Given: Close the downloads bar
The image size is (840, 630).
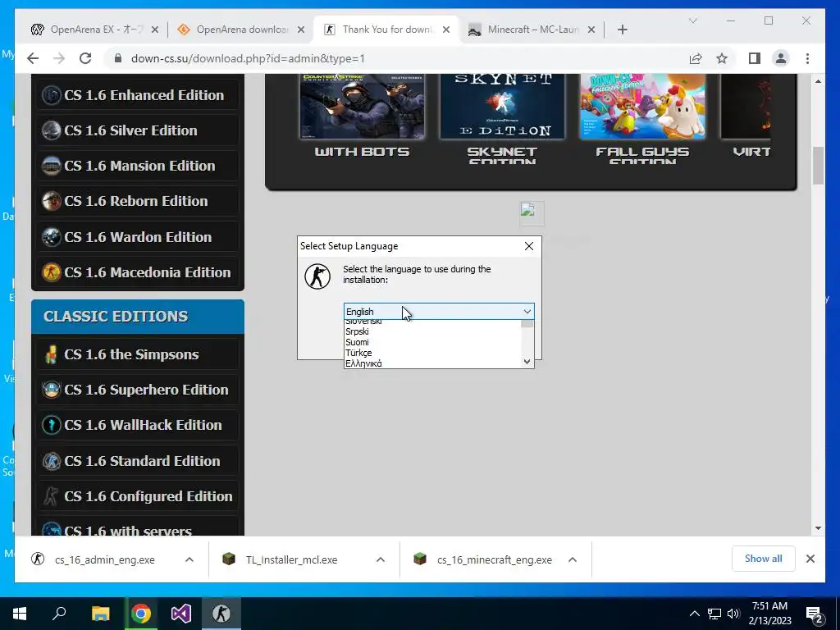Looking at the screenshot, I should click(810, 559).
